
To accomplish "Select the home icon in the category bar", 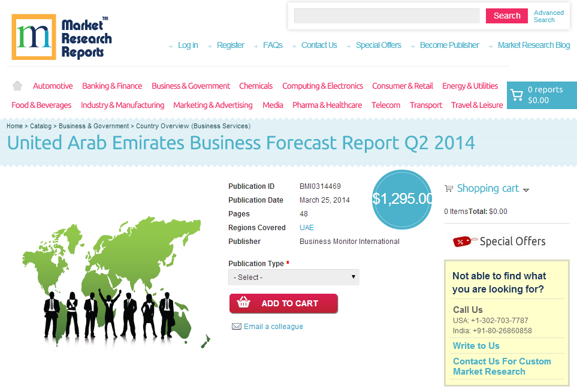I will tap(17, 86).
